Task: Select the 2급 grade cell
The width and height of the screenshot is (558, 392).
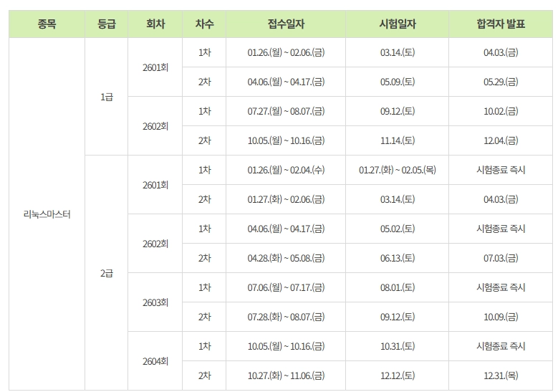Action: click(107, 273)
